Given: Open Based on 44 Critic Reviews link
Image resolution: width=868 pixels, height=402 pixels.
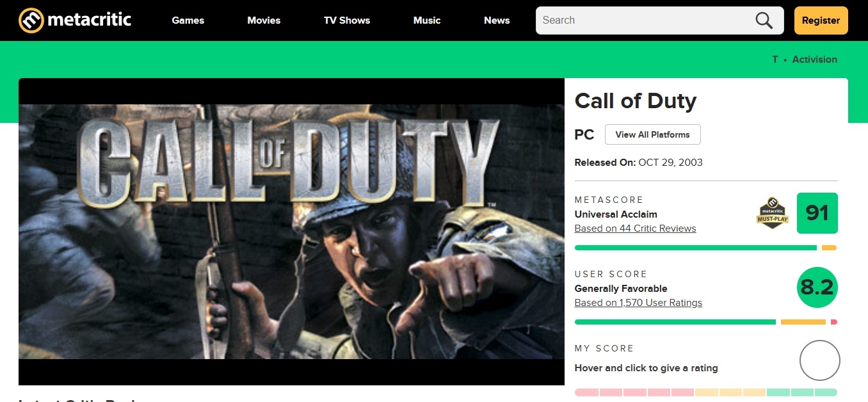Looking at the screenshot, I should pyautogui.click(x=635, y=228).
